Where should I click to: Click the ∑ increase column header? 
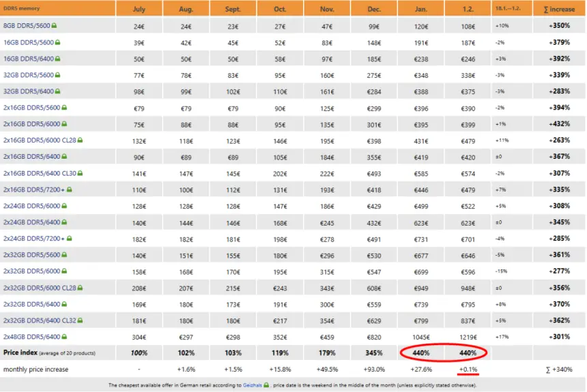tap(560, 8)
